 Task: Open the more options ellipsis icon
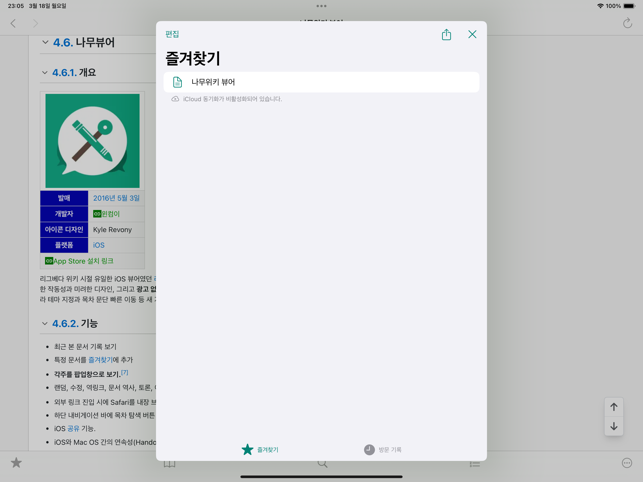(627, 463)
